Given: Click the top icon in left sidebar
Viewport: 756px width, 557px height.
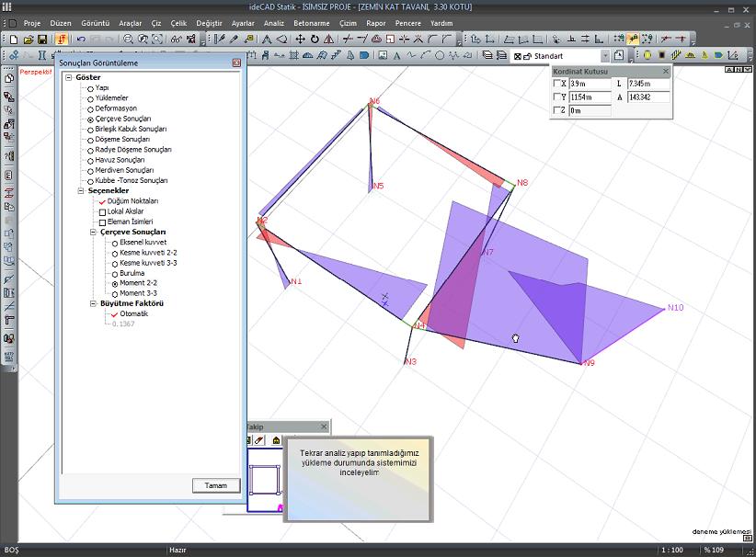Looking at the screenshot, I should 8,78.
